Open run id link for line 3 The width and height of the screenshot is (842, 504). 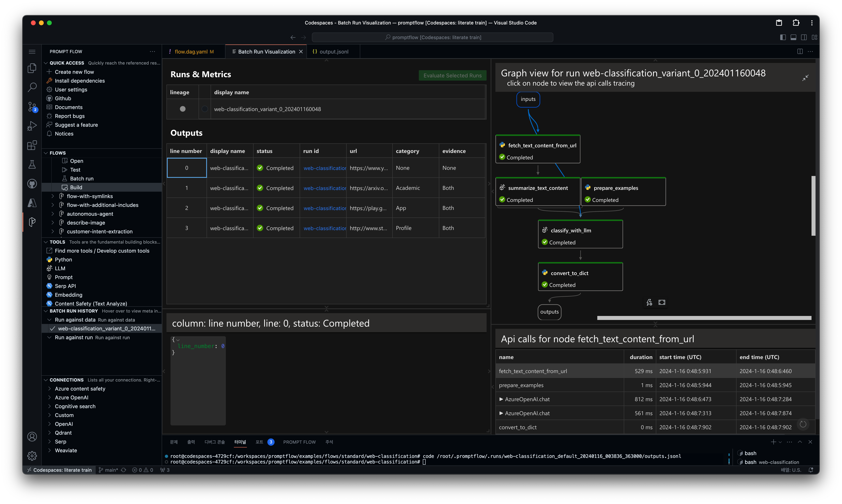pos(325,228)
